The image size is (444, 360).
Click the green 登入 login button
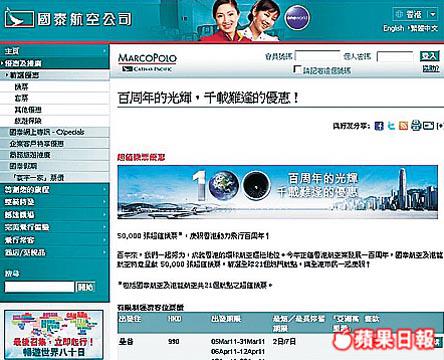[429, 56]
